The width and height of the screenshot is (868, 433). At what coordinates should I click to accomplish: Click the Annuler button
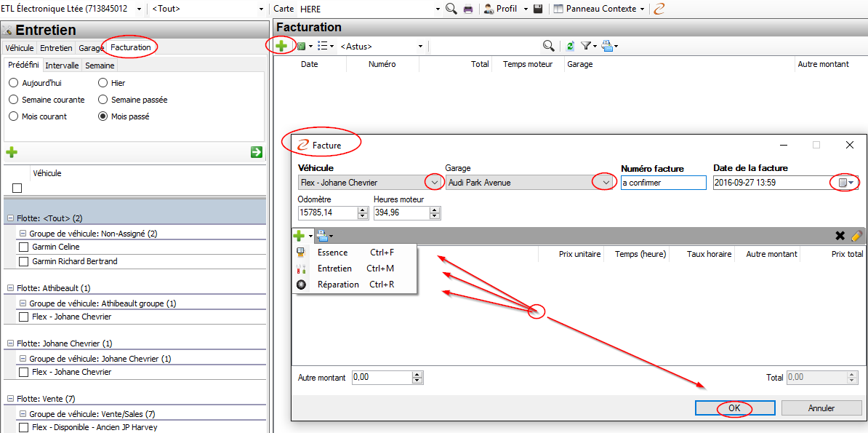(821, 408)
